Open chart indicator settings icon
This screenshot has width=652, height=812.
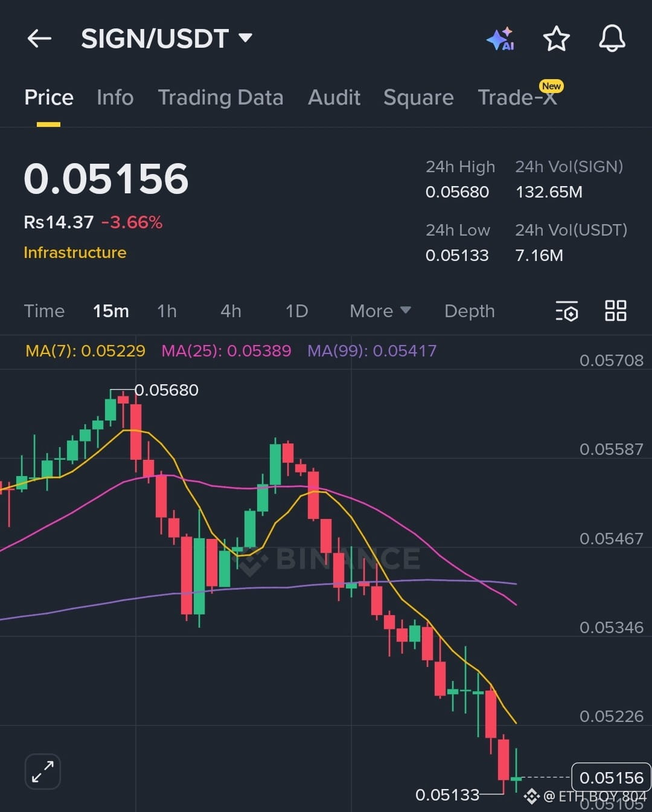[x=567, y=311]
